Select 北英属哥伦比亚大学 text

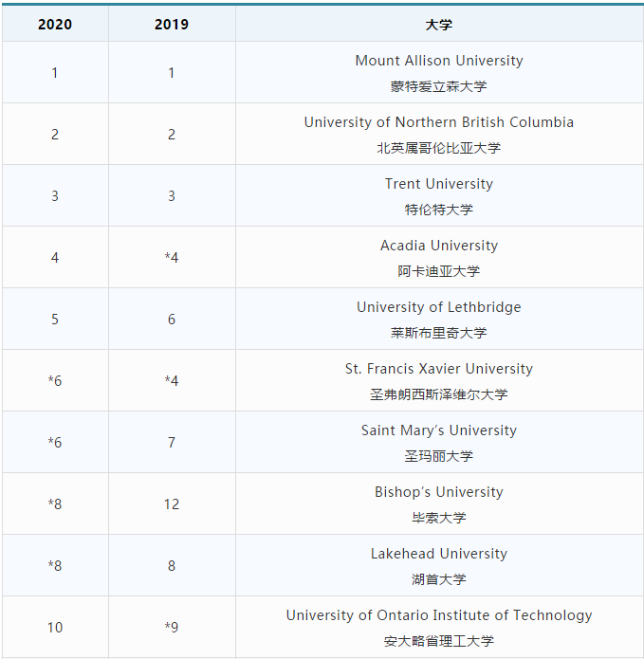tap(439, 148)
